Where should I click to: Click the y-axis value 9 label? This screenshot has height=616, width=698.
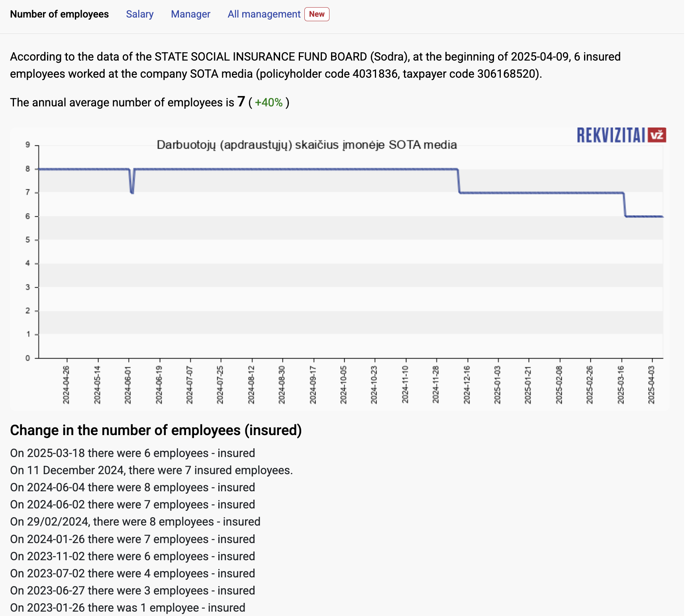pos(27,145)
